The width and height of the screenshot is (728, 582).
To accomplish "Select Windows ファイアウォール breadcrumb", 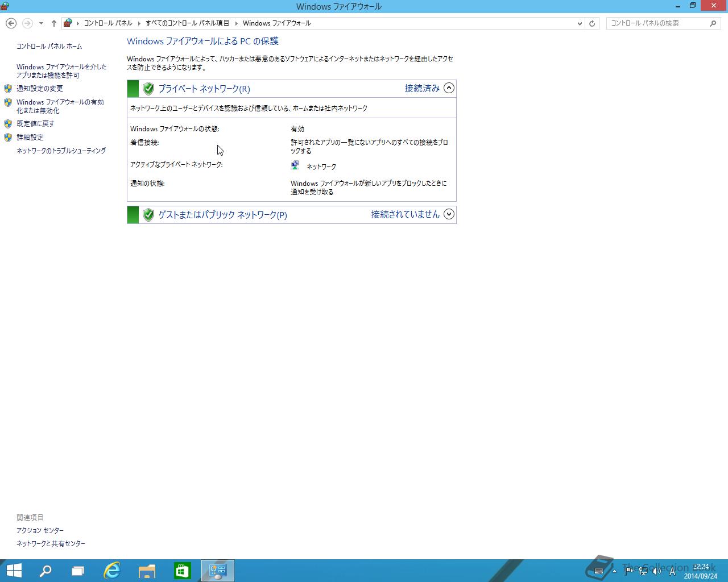I will tap(276, 23).
